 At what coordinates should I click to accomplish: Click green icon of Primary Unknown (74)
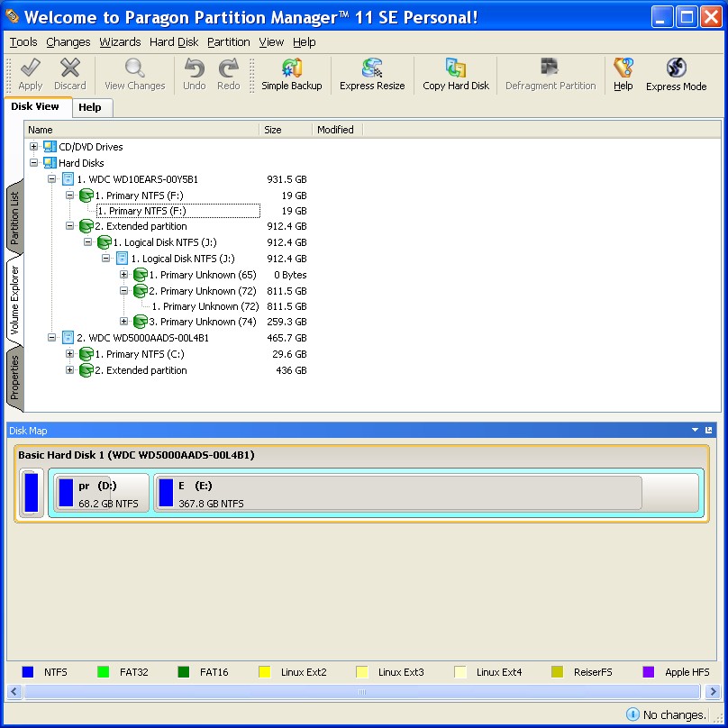(141, 322)
